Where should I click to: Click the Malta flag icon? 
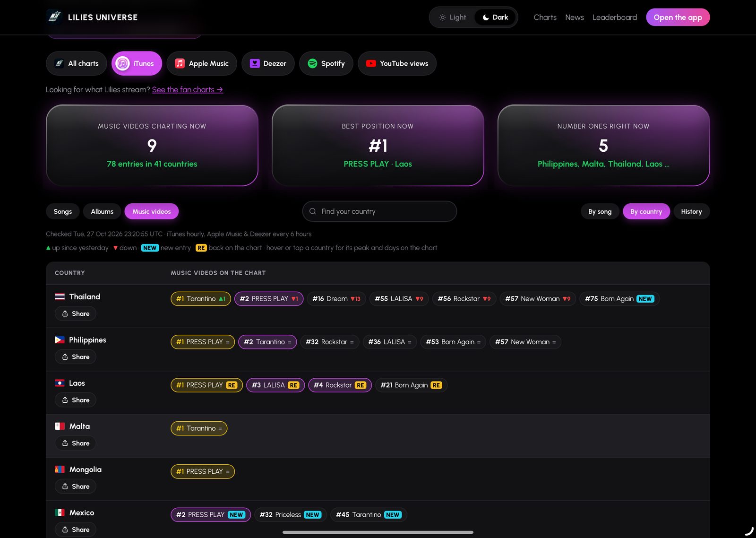pyautogui.click(x=60, y=426)
